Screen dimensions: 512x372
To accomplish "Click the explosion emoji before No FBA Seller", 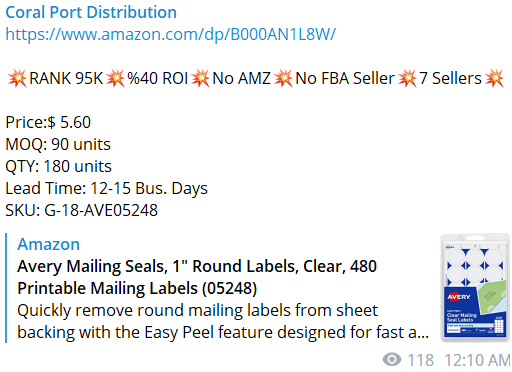I will click(x=283, y=78).
